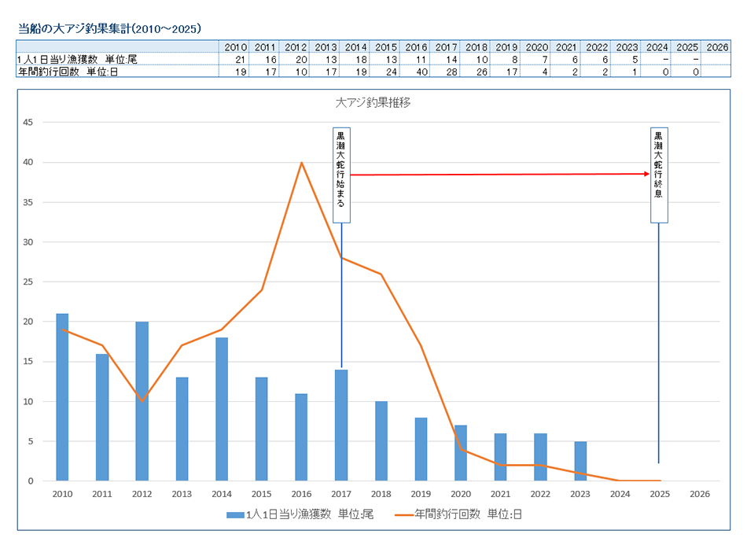747x560 pixels.
Task: Select the 2016 column header in table
Action: [x=416, y=47]
